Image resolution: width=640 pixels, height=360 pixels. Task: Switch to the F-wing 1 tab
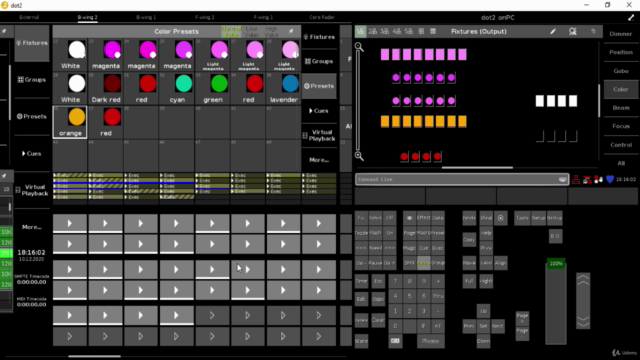(263, 18)
